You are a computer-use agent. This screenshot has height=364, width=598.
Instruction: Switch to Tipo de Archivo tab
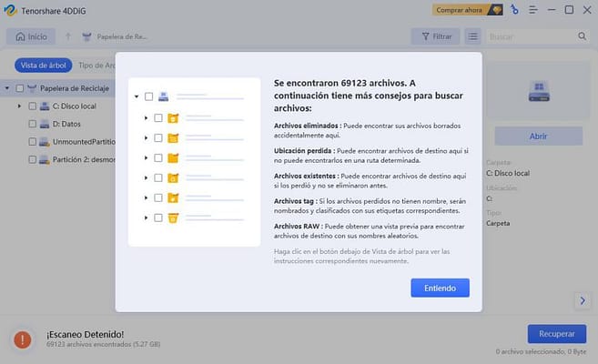coord(96,66)
